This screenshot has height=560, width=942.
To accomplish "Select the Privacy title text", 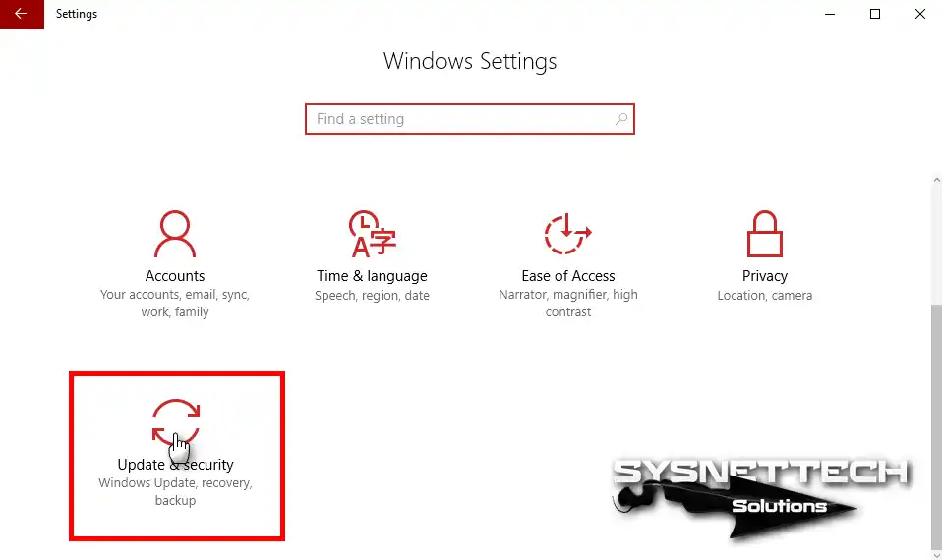I will tap(765, 276).
